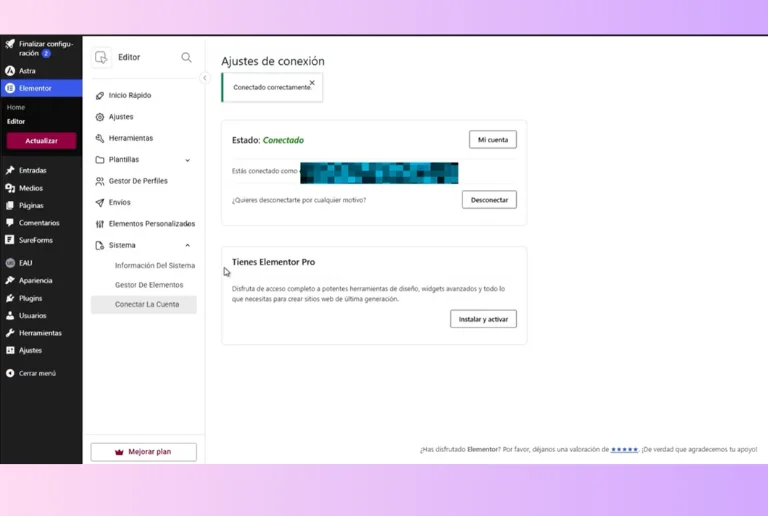This screenshot has width=768, height=516.
Task: Open Información Del Sistema submenu item
Action: click(x=155, y=265)
